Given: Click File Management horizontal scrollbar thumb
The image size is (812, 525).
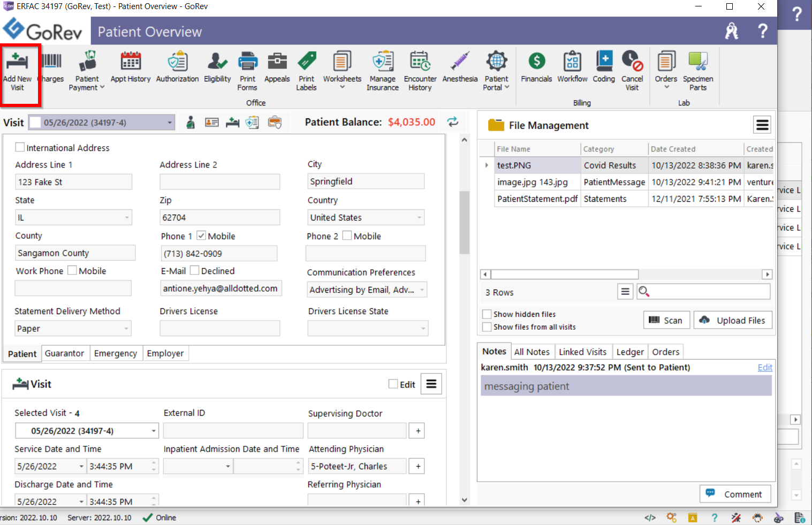Looking at the screenshot, I should (564, 274).
